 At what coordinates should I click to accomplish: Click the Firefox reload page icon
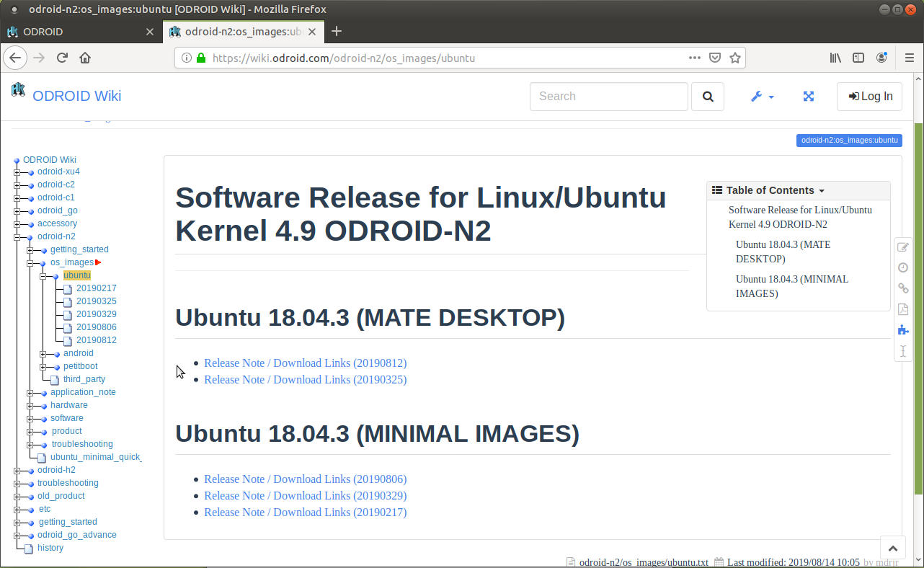point(62,58)
